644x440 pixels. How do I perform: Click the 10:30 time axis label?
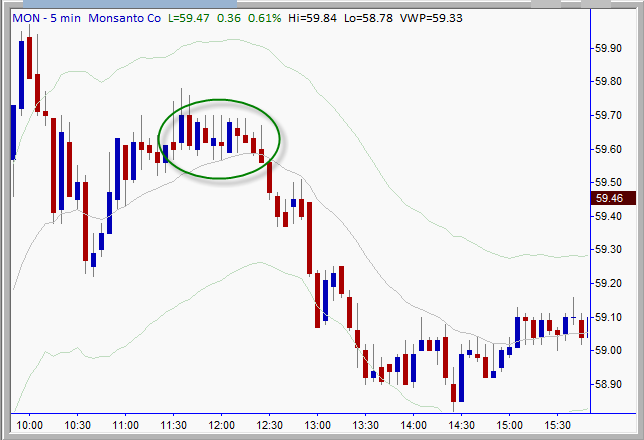point(78,425)
